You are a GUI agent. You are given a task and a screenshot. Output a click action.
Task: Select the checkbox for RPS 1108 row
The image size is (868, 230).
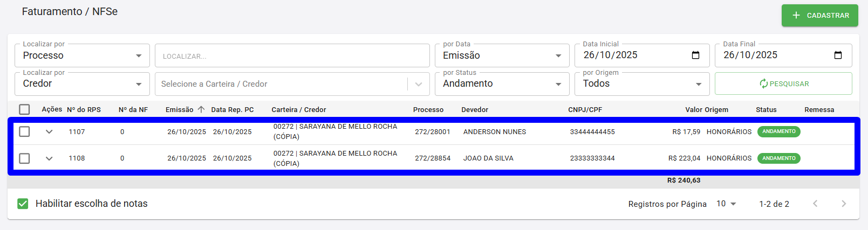[x=24, y=158]
